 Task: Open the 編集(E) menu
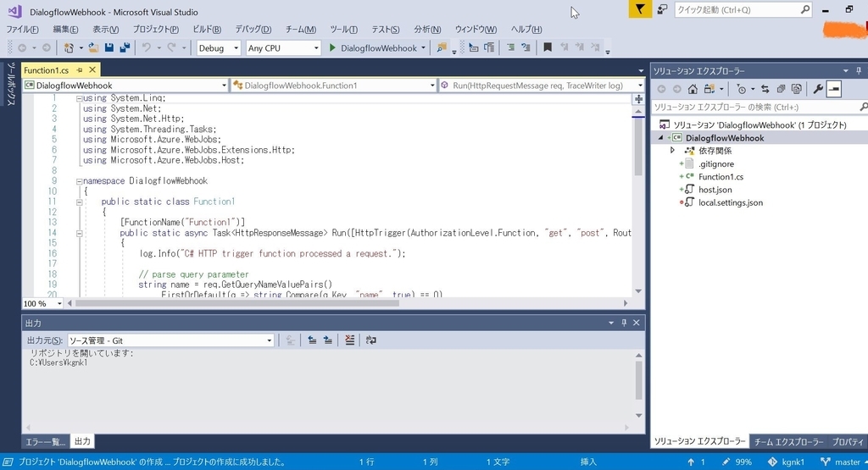pos(65,30)
